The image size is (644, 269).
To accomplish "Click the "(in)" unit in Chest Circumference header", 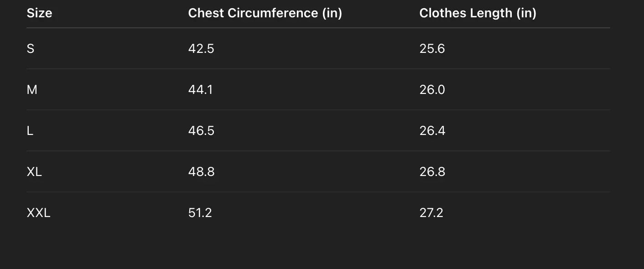I will coord(332,13).
